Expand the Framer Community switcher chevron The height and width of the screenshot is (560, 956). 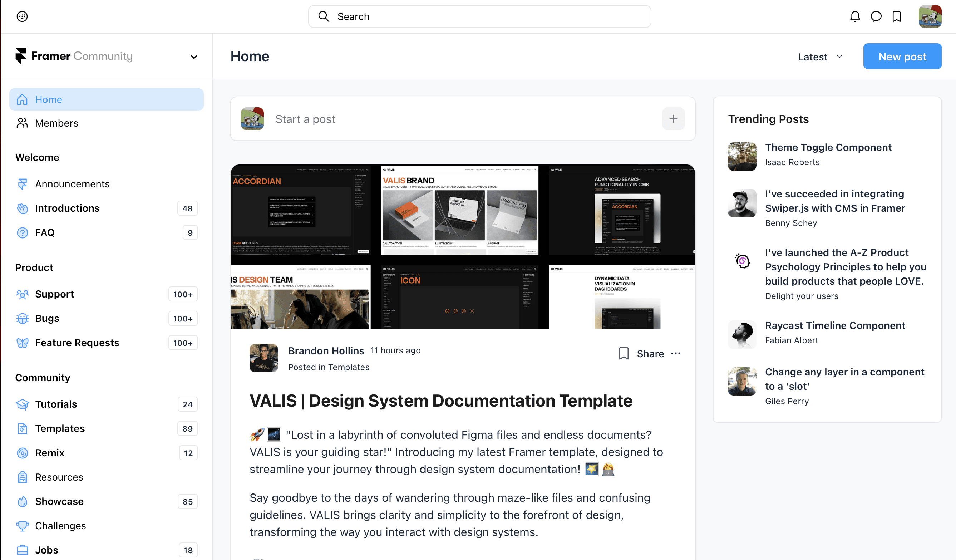click(x=193, y=56)
